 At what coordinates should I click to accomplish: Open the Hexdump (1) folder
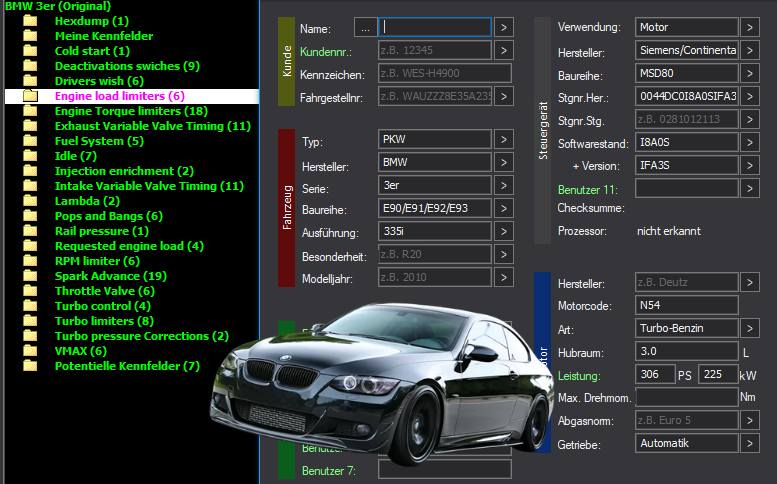tap(92, 21)
